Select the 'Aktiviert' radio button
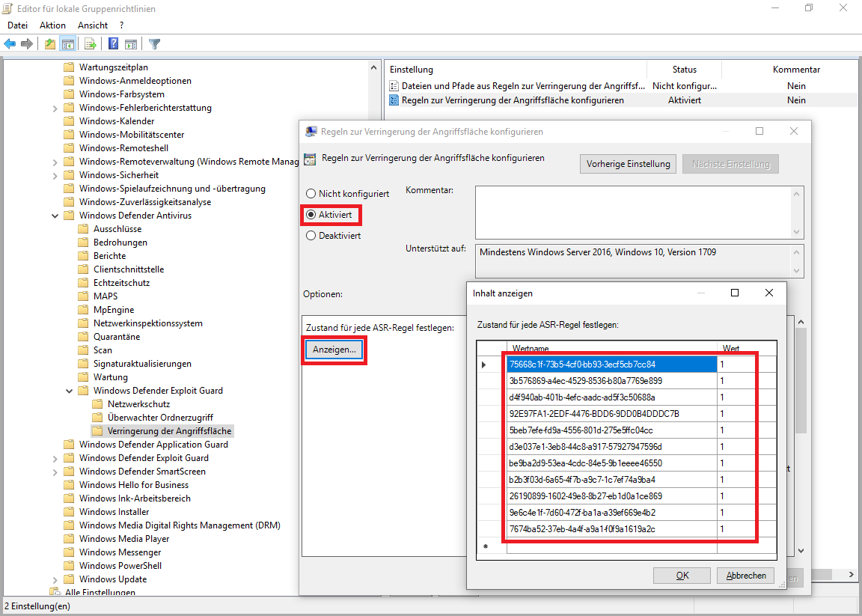Screen dimensions: 862x616 coord(311,215)
